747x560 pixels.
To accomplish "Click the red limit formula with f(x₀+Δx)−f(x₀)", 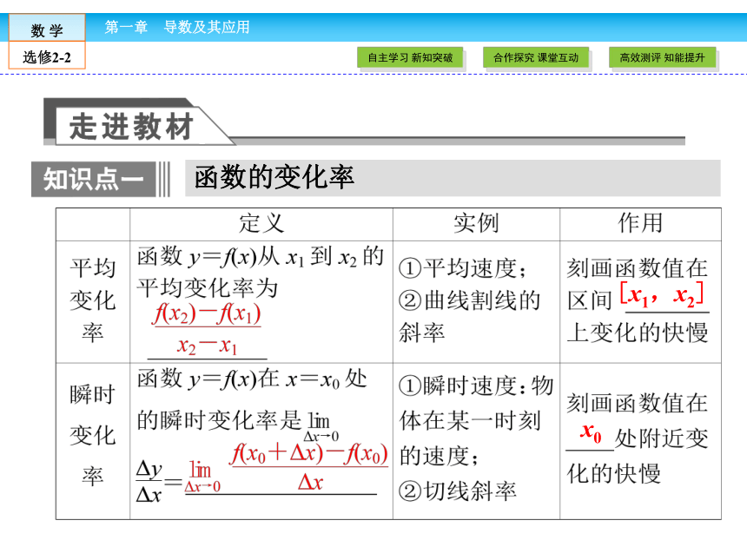I will click(x=287, y=469).
